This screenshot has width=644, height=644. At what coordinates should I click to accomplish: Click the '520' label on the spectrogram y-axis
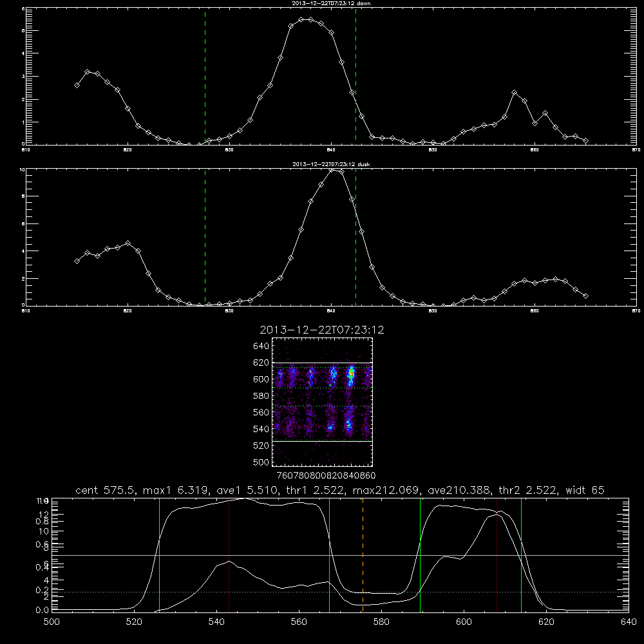click(261, 446)
